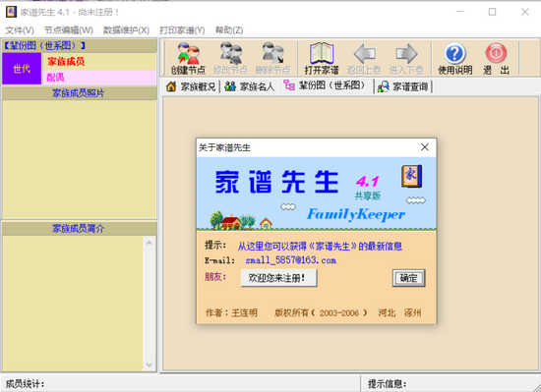The width and height of the screenshot is (541, 392).
Task: Click the grayed left arrow back icon
Action: [364, 53]
